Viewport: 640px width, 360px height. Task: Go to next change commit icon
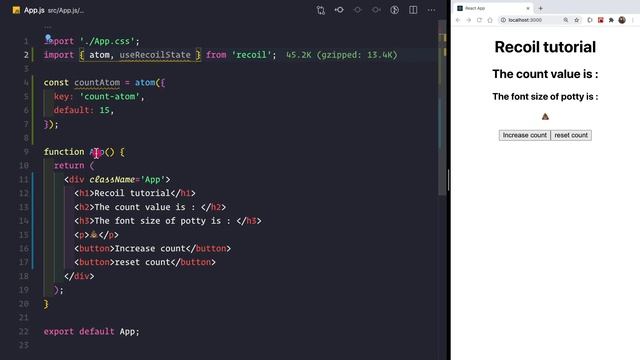(x=376, y=10)
